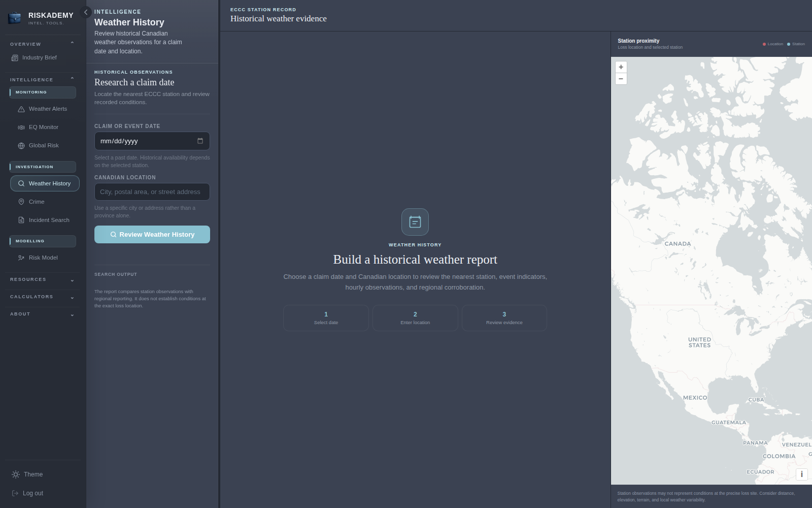This screenshot has width=812, height=508.
Task: Open the Industry Brief page
Action: click(x=40, y=58)
